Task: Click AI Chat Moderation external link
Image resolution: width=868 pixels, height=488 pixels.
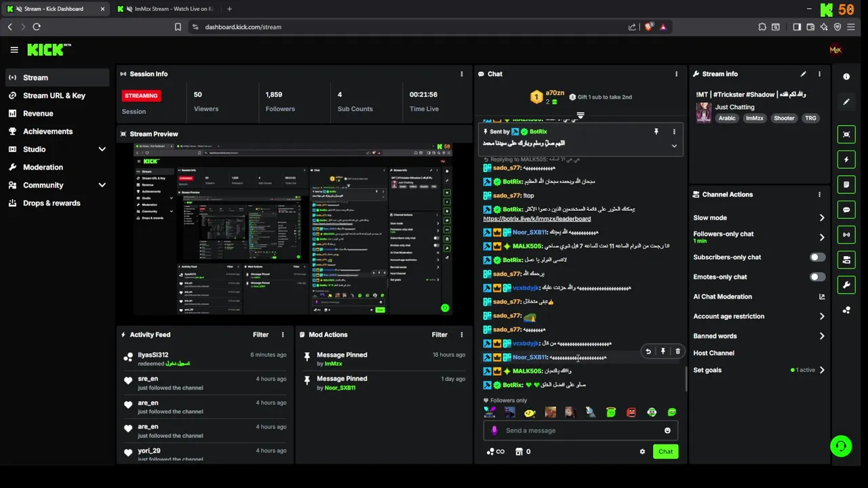Action: click(822, 297)
